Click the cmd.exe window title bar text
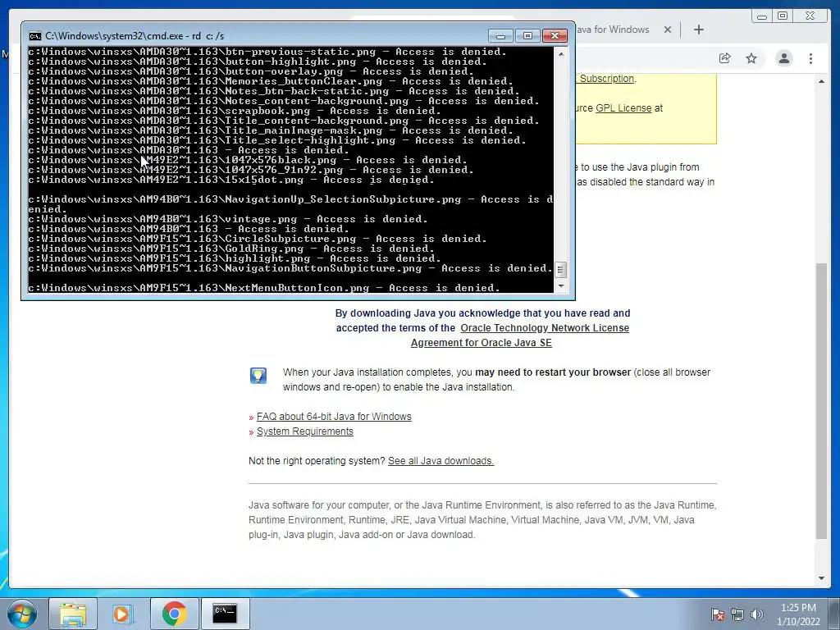The image size is (840, 630). pyautogui.click(x=135, y=36)
